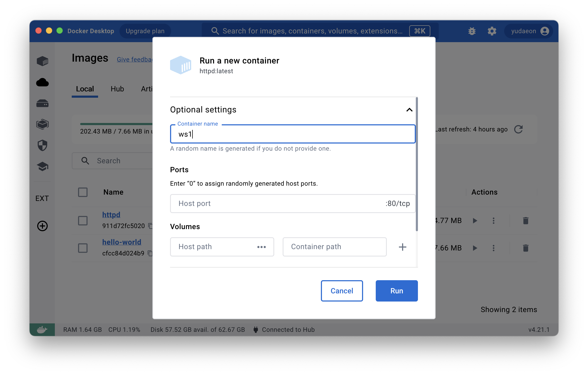Collapse the Optional settings section

click(x=409, y=110)
